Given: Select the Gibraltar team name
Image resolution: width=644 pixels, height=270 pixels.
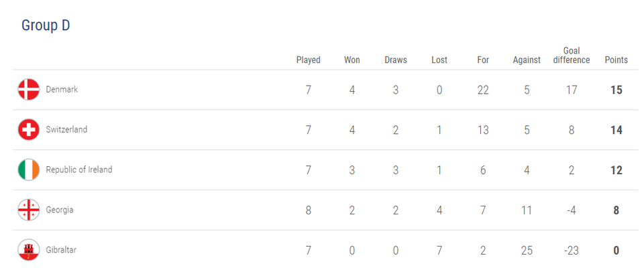Looking at the screenshot, I should pyautogui.click(x=62, y=250).
